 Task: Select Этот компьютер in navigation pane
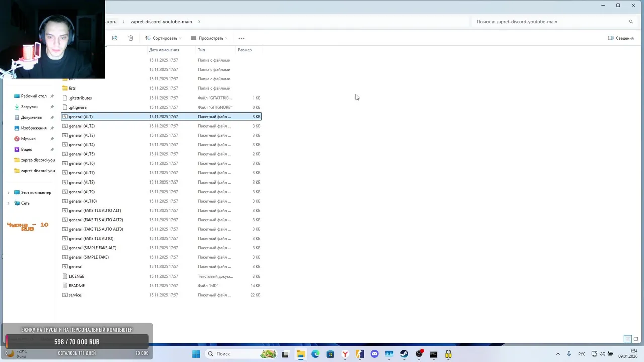[x=36, y=193]
